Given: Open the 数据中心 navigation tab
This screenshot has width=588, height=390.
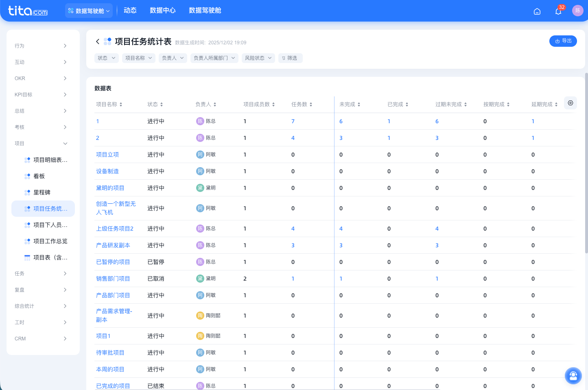Looking at the screenshot, I should click(x=163, y=10).
